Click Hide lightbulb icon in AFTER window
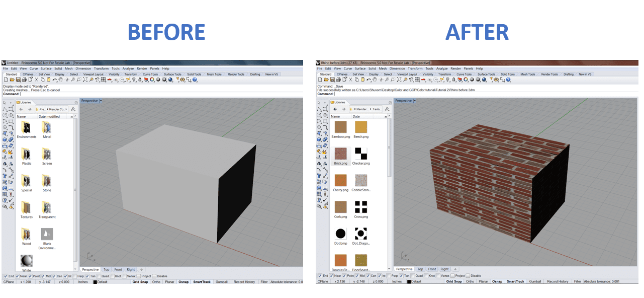The image size is (644, 298). tap(448, 80)
